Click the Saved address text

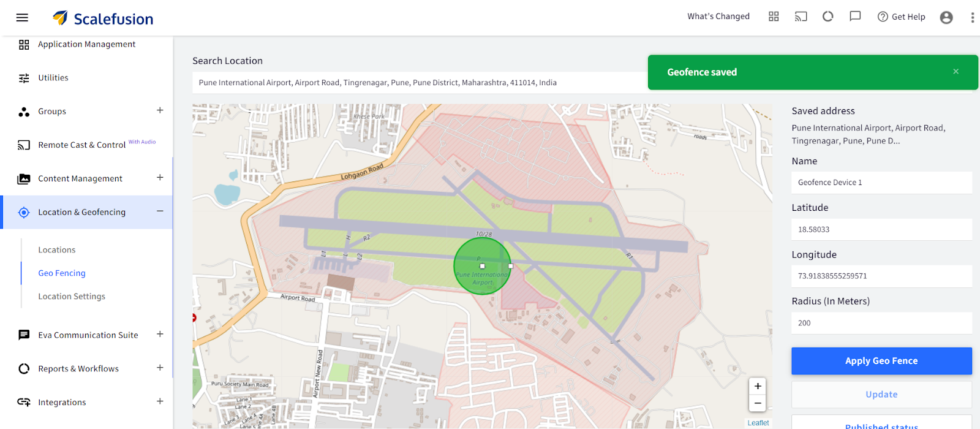869,134
